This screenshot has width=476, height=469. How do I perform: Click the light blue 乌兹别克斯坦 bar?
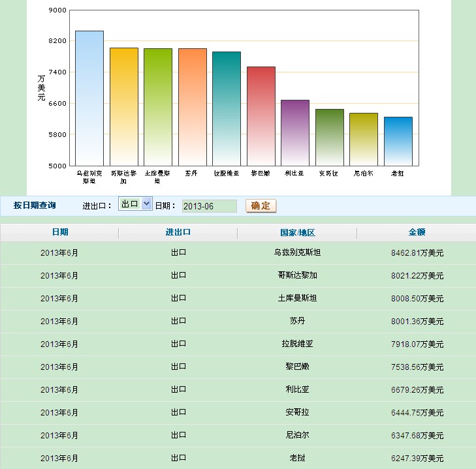tap(89, 98)
